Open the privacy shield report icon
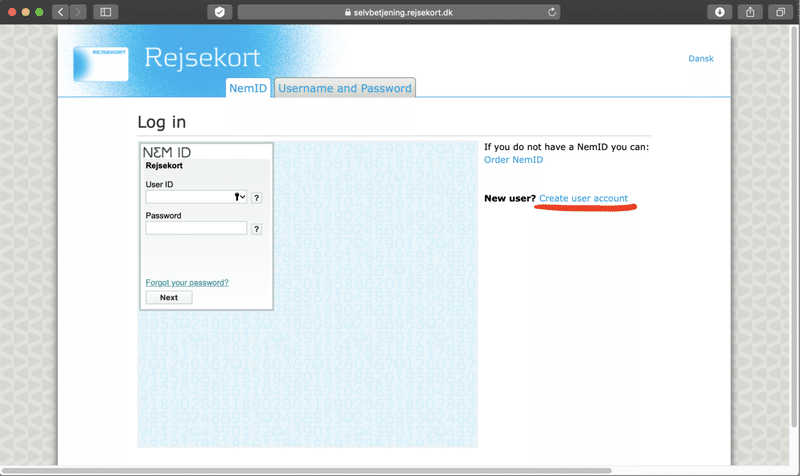 click(x=220, y=12)
